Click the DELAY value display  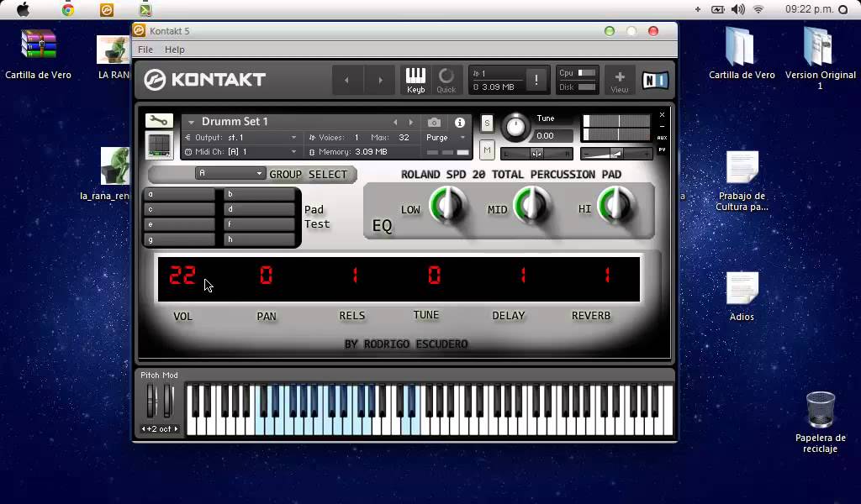point(523,275)
